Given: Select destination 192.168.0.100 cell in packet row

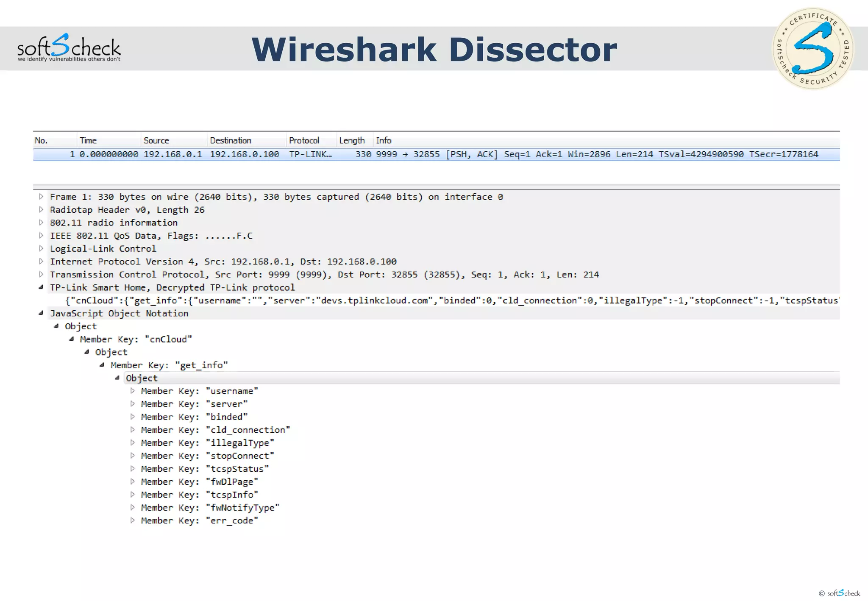Looking at the screenshot, I should pyautogui.click(x=245, y=154).
